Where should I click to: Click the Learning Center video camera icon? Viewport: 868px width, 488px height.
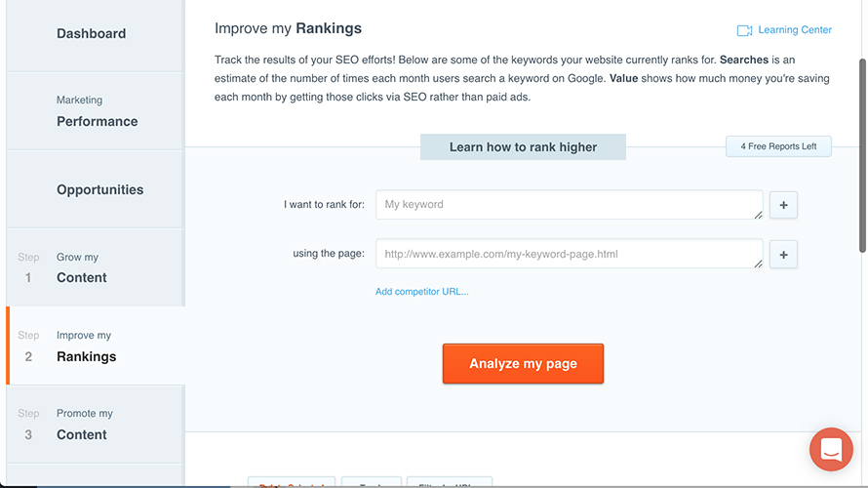[744, 30]
